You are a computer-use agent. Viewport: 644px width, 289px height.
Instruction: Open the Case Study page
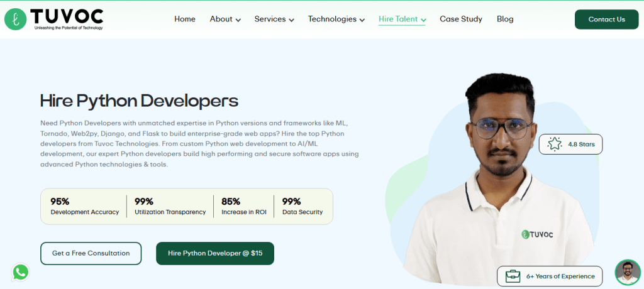(x=461, y=19)
